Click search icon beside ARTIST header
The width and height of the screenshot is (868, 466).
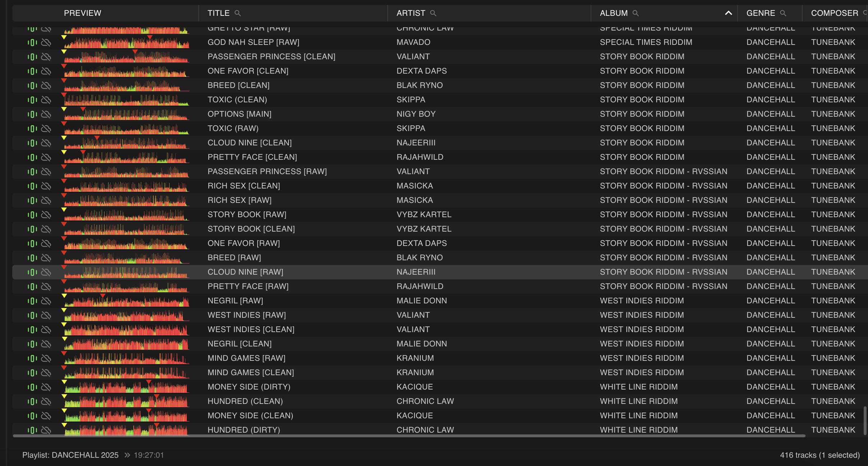(433, 13)
